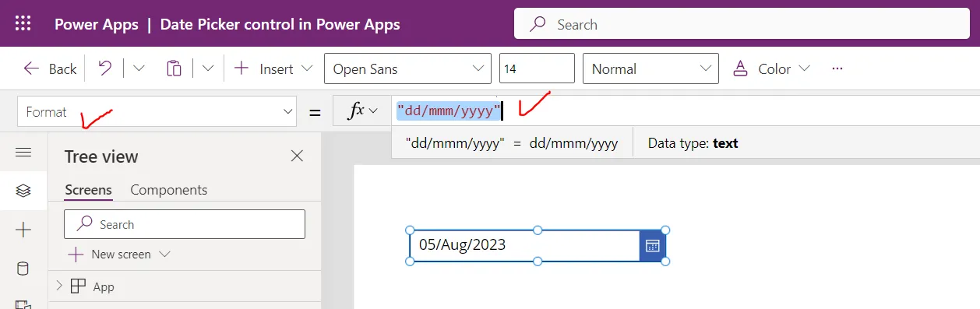Click the font size 14 field
The image size is (980, 309).
point(537,68)
